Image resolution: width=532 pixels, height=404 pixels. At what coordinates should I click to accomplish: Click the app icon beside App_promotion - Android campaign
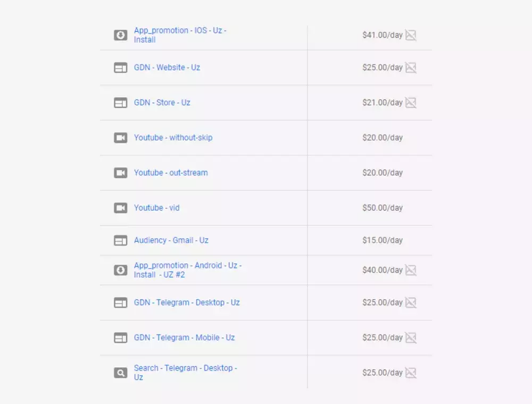pos(121,270)
